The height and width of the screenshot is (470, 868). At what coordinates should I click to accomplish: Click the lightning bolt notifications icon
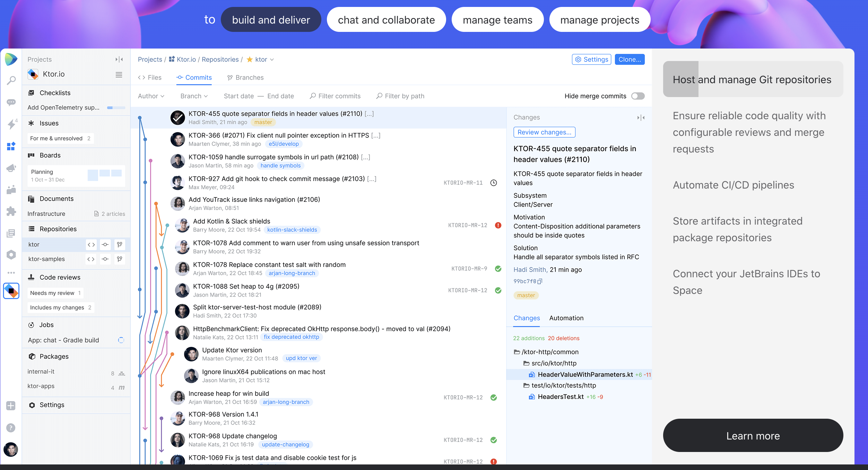tap(11, 124)
